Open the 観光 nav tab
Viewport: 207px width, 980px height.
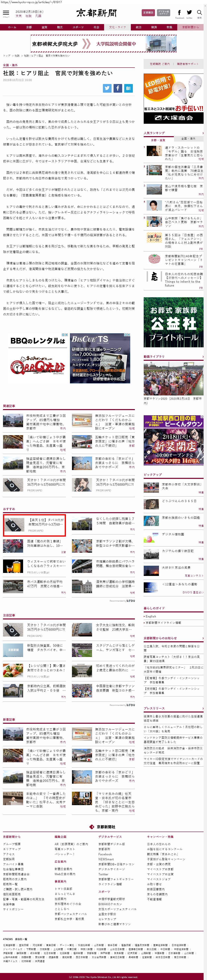[59, 27]
